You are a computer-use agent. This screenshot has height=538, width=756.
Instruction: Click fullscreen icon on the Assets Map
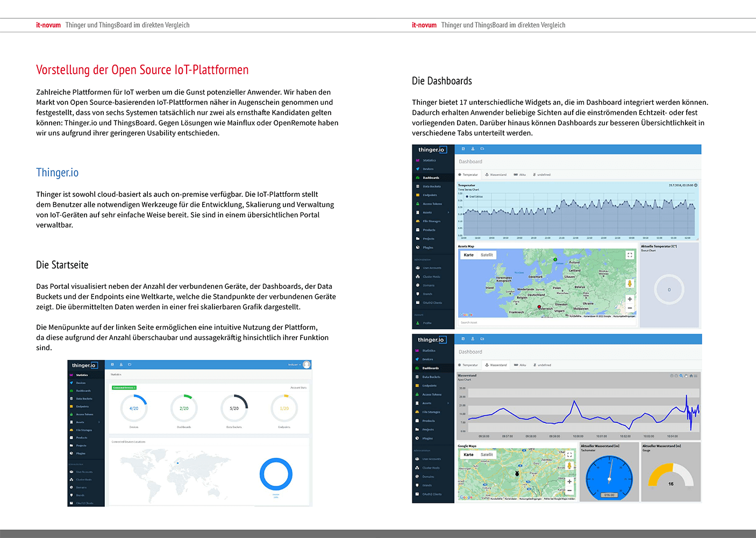coord(630,255)
